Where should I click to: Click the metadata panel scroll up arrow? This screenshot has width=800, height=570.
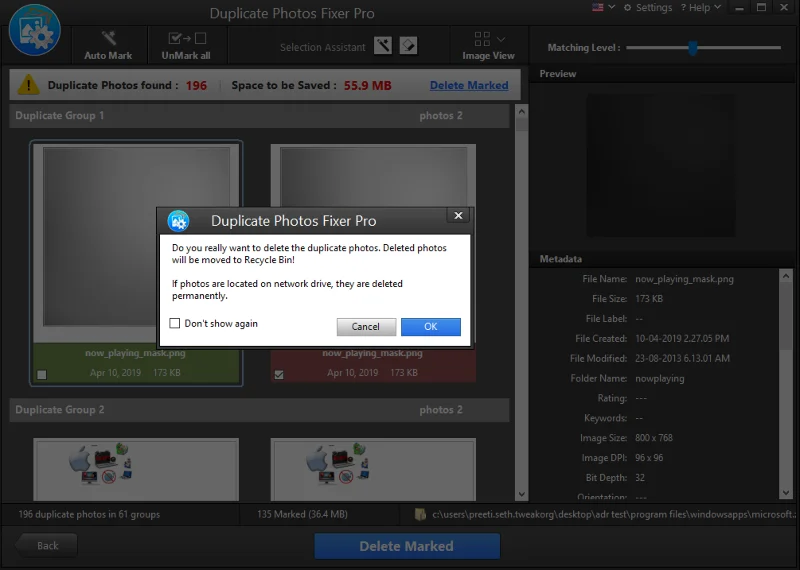[786, 276]
